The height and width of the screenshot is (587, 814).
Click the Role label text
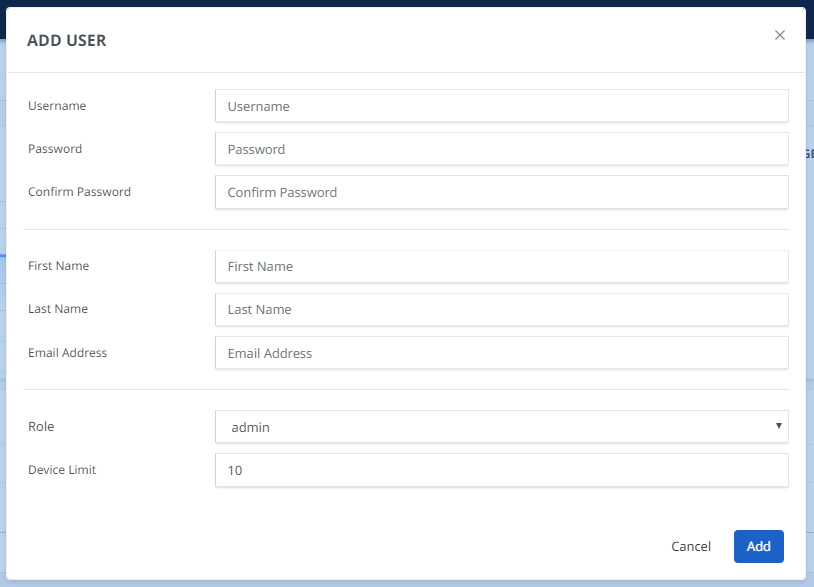(41, 427)
